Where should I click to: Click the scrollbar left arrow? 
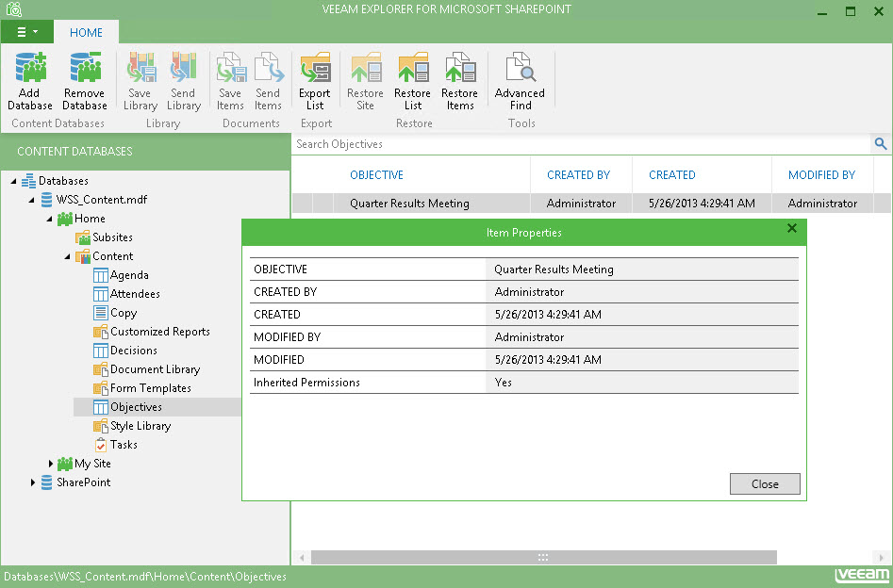click(x=302, y=557)
